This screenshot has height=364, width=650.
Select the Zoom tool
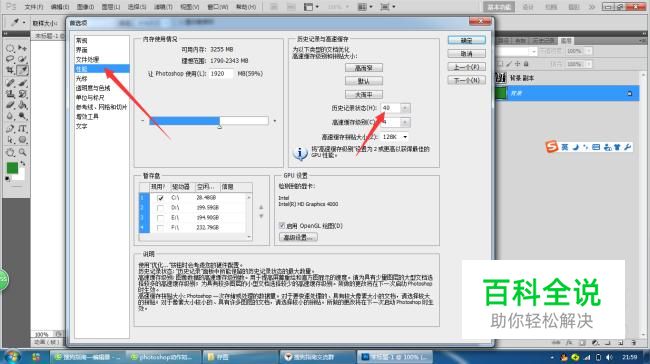(x=22, y=153)
